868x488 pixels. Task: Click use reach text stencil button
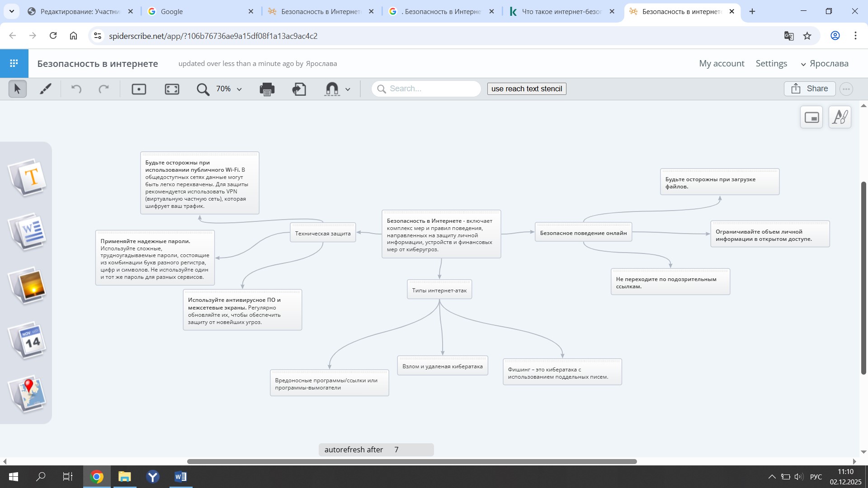point(526,89)
